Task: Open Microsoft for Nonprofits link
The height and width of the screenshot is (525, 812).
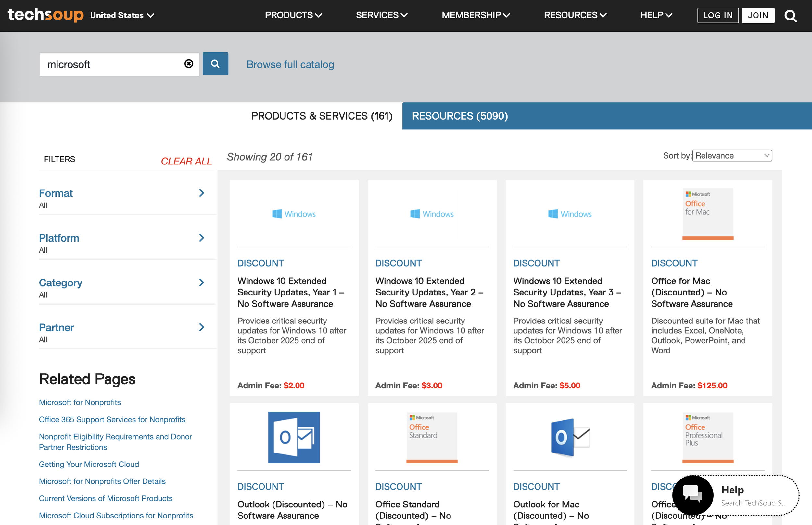Action: [x=80, y=402]
